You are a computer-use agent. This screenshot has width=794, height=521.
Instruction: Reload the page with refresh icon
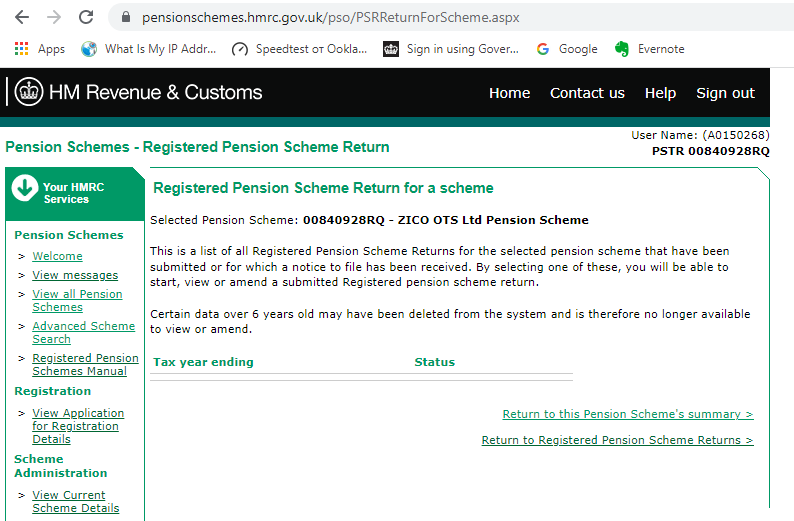(86, 17)
